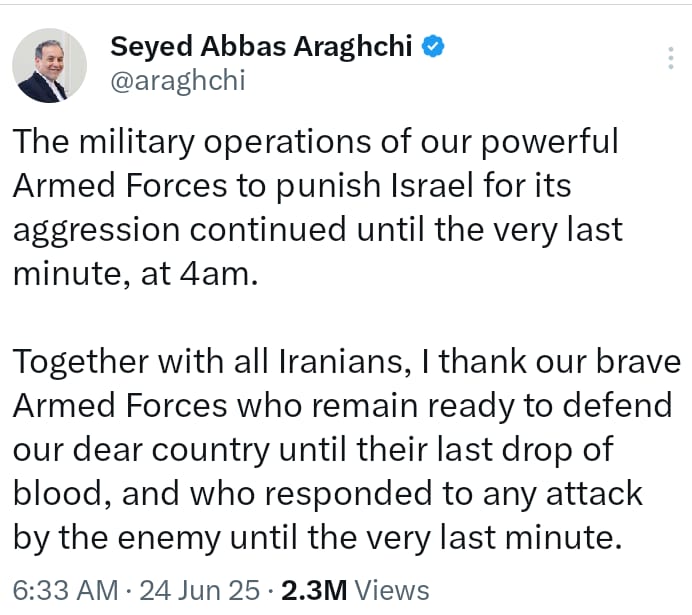Click the 2.3M view count number
This screenshot has height=615, width=692.
pos(312,590)
